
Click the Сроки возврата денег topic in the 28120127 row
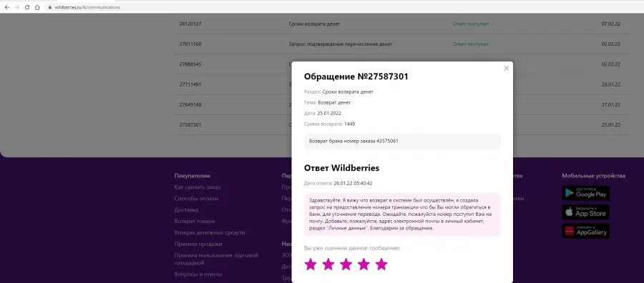(314, 24)
